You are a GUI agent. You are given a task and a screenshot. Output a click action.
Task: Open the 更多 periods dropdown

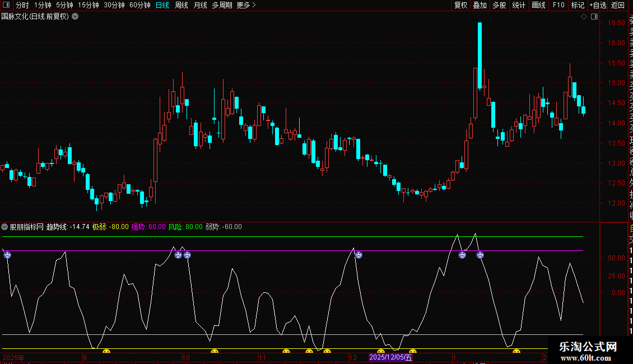(x=246, y=5)
